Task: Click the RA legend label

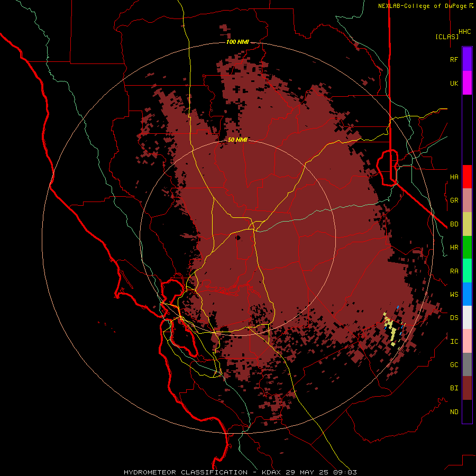Action: 454,271
